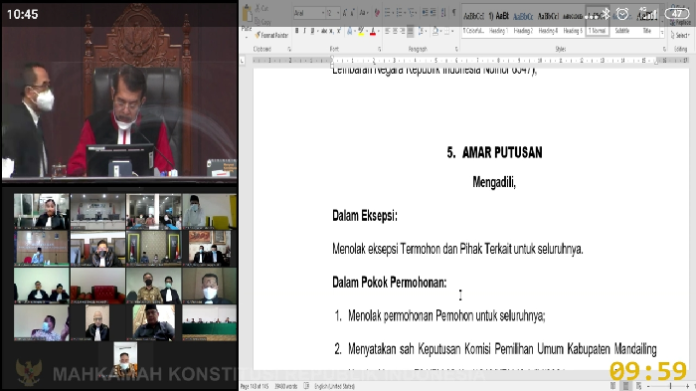This screenshot has width=696, height=391.
Task: Click the proofing check icon in status bar
Action: point(306,386)
